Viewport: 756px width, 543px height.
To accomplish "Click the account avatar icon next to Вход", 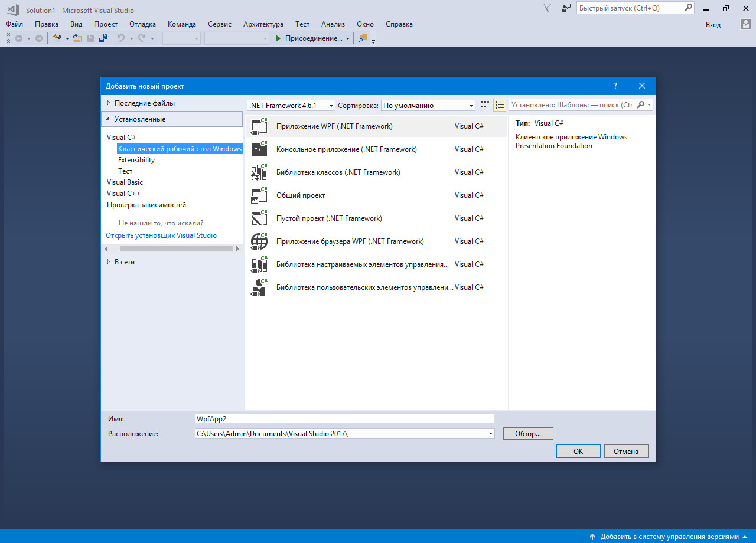I will pyautogui.click(x=745, y=24).
